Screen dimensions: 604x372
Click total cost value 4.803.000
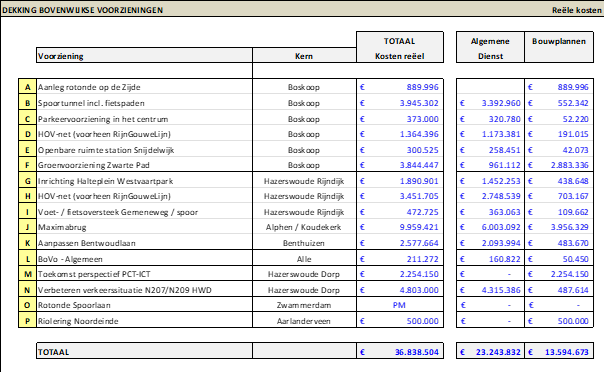coord(400,290)
